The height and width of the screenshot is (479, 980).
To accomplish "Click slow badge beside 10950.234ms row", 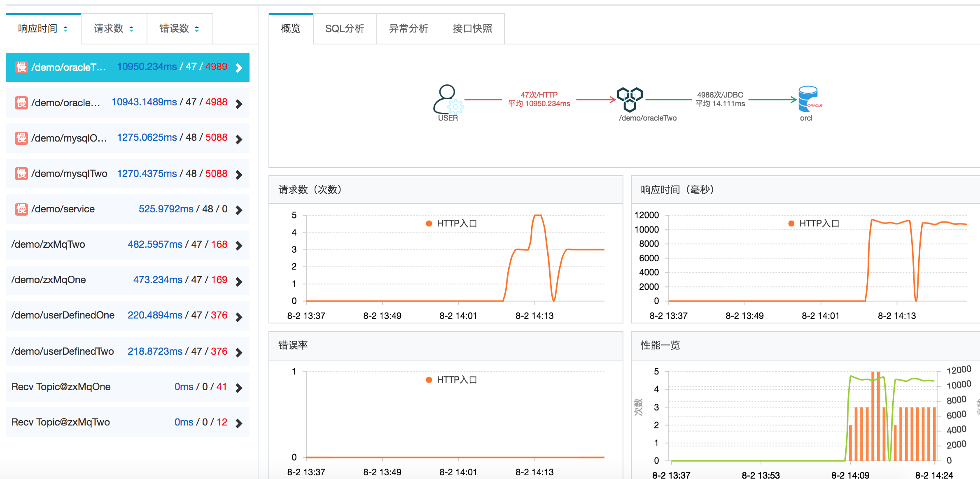I will (x=21, y=67).
